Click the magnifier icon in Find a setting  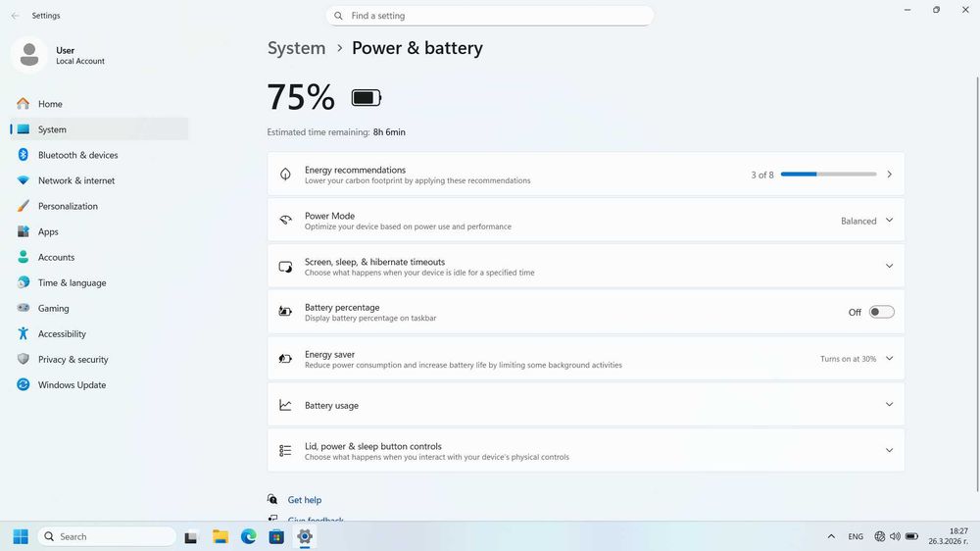coord(338,16)
